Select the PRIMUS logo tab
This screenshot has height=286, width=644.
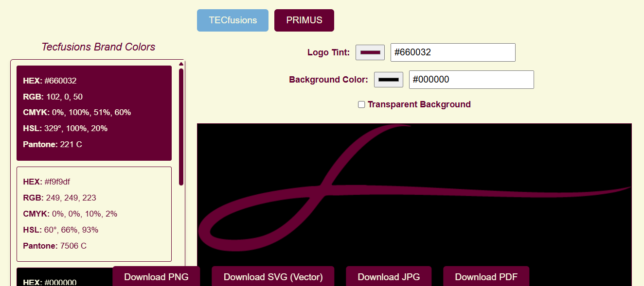point(304,20)
